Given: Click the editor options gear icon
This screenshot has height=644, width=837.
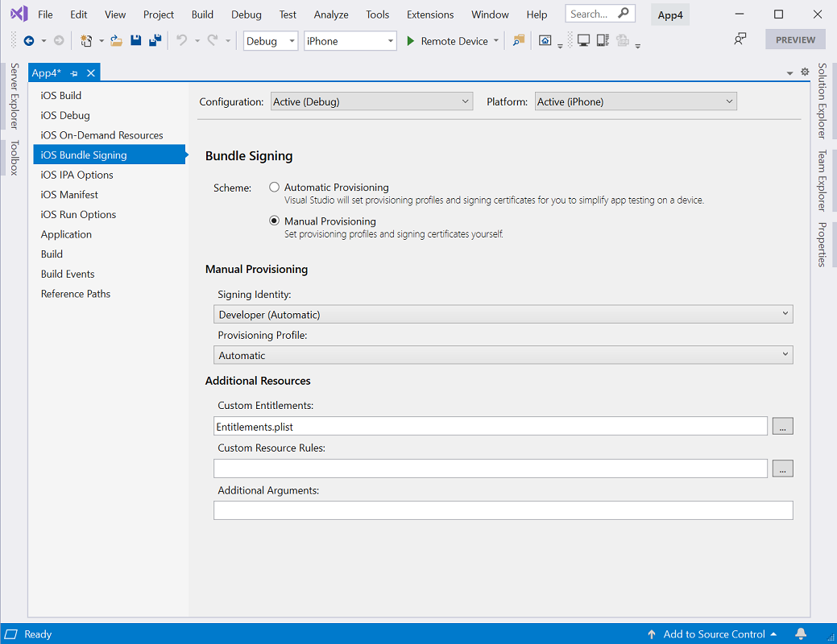Looking at the screenshot, I should [x=804, y=72].
